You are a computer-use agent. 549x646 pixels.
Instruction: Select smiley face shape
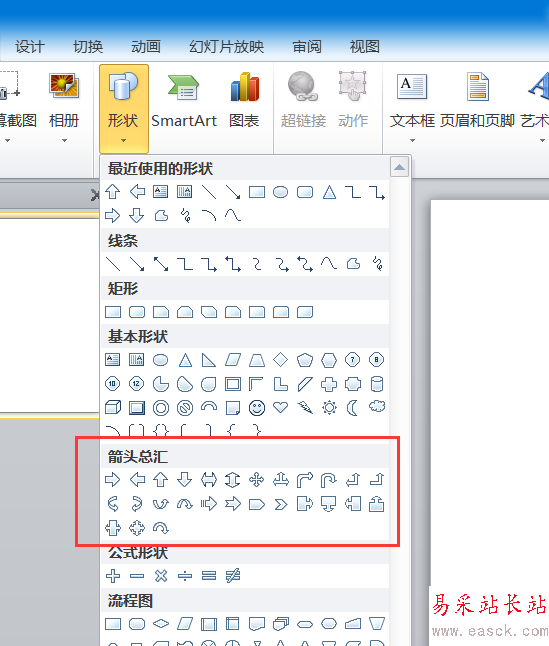[257, 408]
